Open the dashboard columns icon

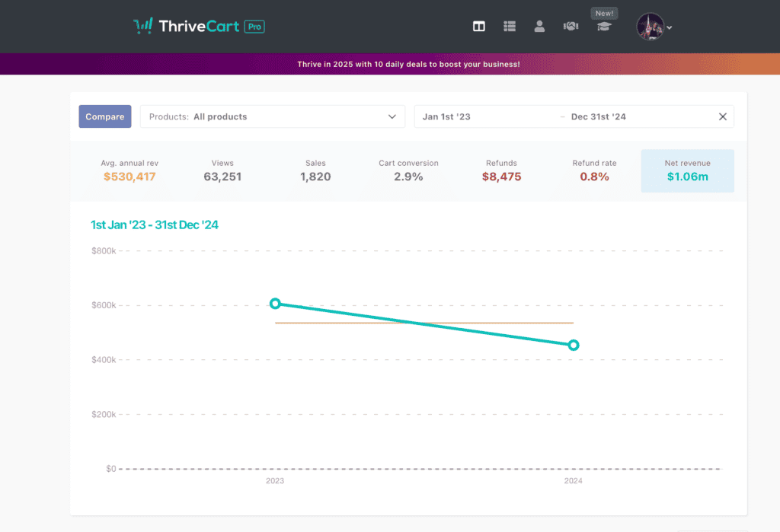click(x=478, y=27)
